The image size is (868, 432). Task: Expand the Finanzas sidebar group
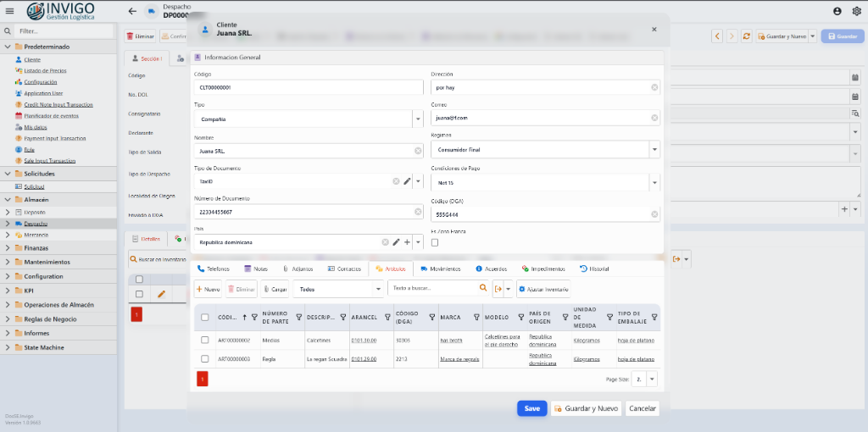point(8,248)
